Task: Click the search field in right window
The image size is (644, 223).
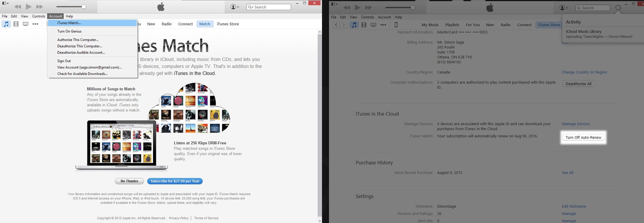Action: point(593,8)
